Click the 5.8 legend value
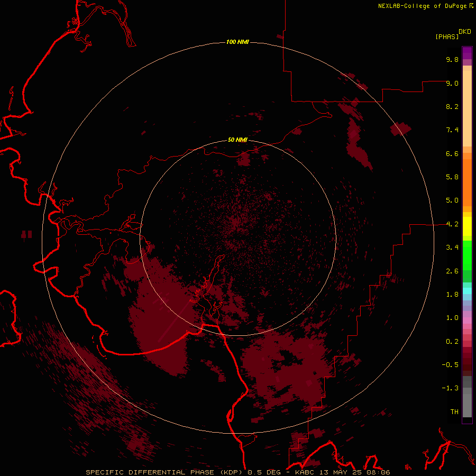This screenshot has height=476, width=476. click(452, 177)
